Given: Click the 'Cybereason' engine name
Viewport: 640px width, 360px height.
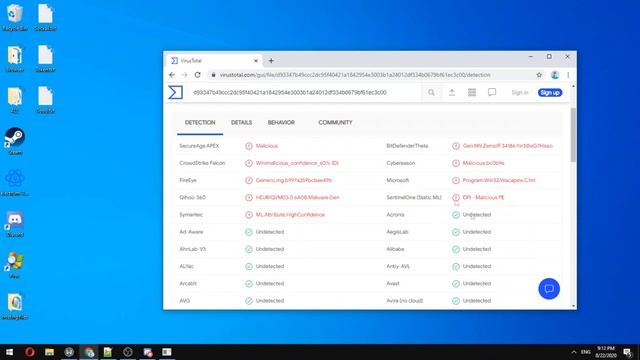Looking at the screenshot, I should click(400, 163).
